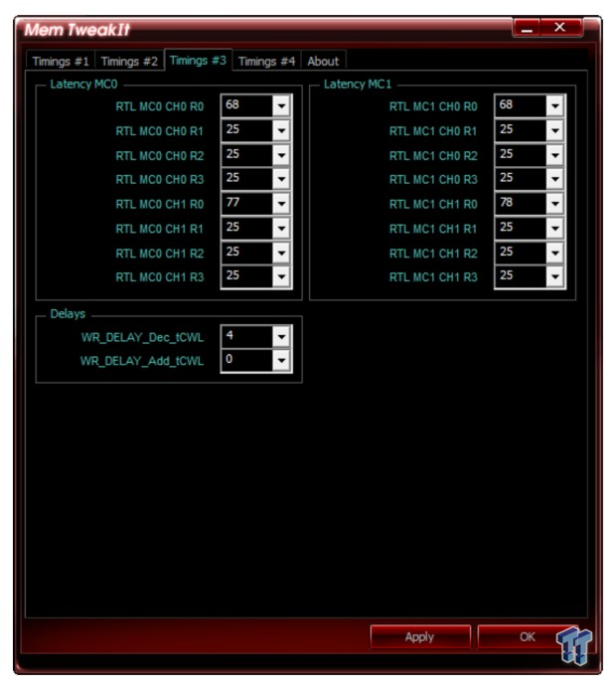Open RTL MC0 CH0 R1 dropdown arrow
Viewport: 616px width, 690px height.
[281, 130]
